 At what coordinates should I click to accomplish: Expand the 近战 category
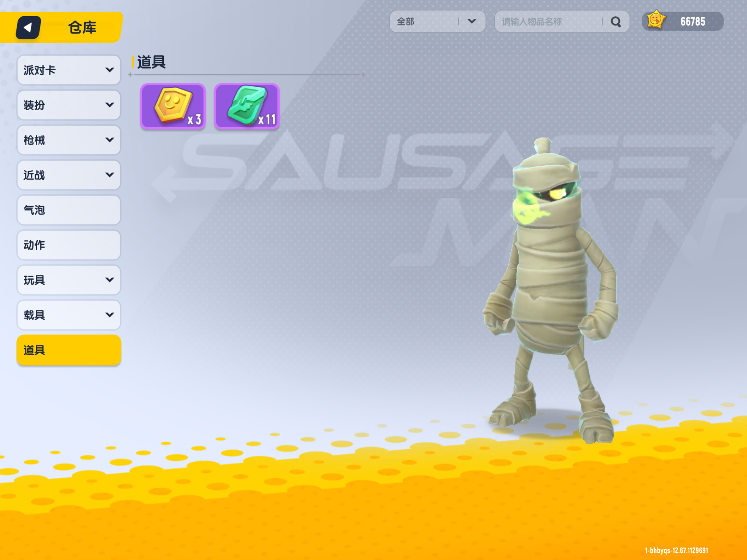(x=69, y=175)
